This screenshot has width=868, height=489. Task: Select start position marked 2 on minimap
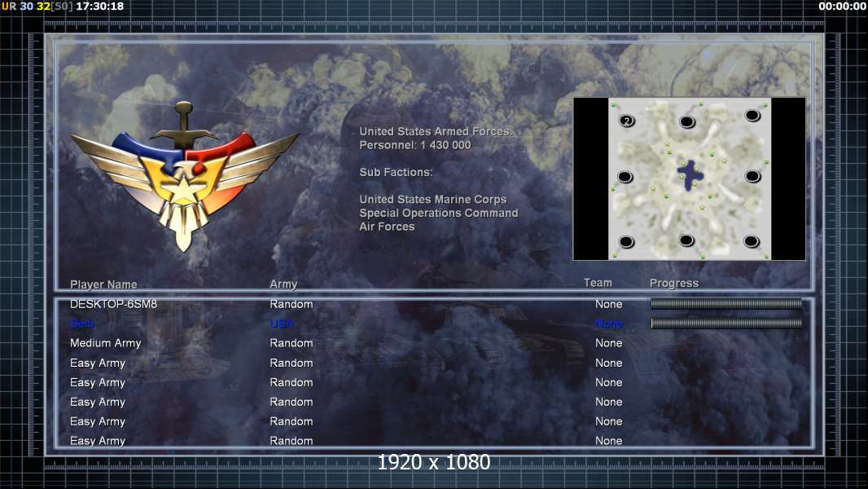(627, 121)
